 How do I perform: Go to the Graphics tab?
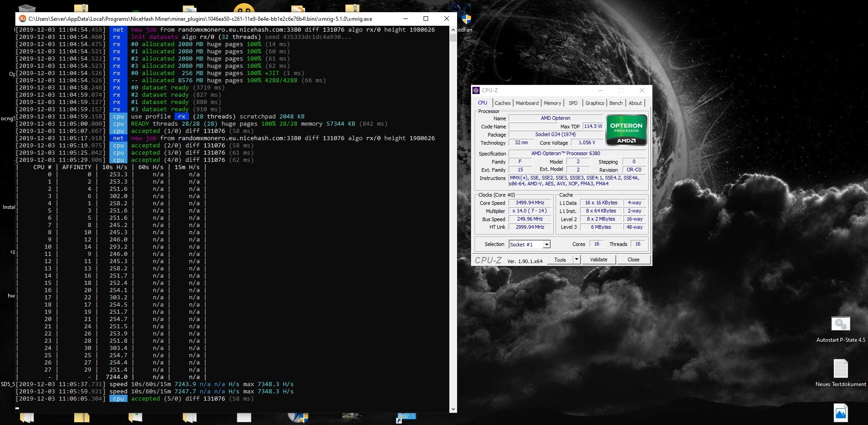(594, 103)
